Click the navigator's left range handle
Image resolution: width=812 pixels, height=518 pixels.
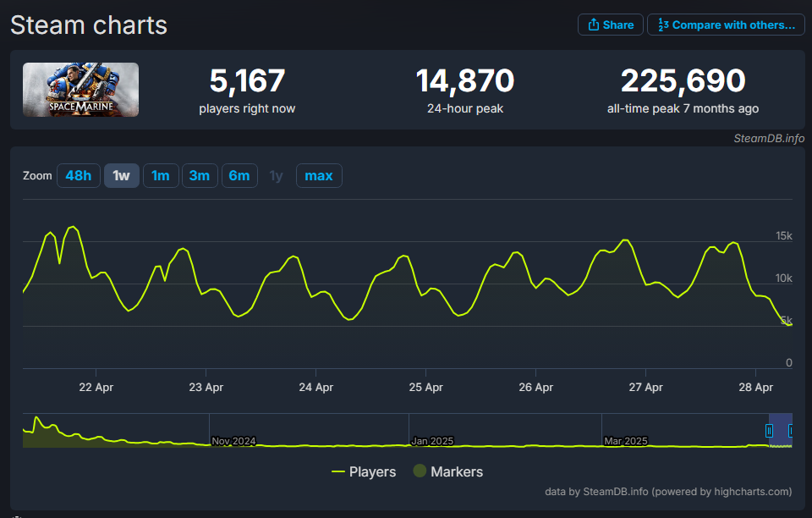pyautogui.click(x=769, y=431)
